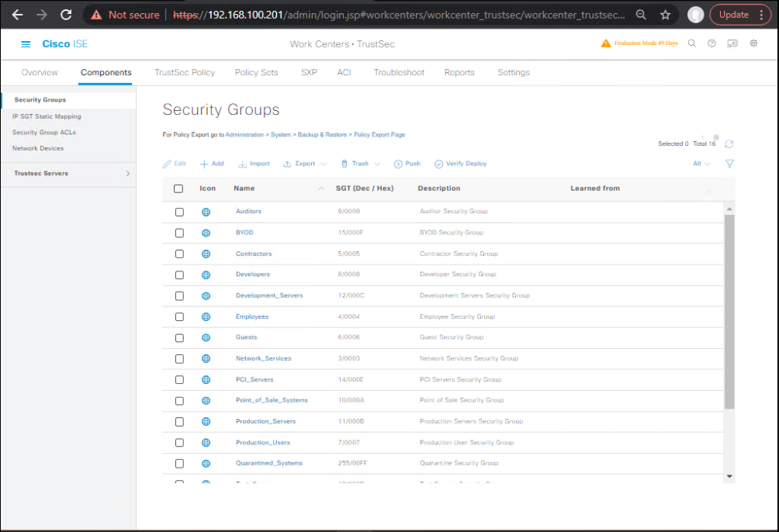Open the TrustSec Policy tab

click(x=185, y=73)
